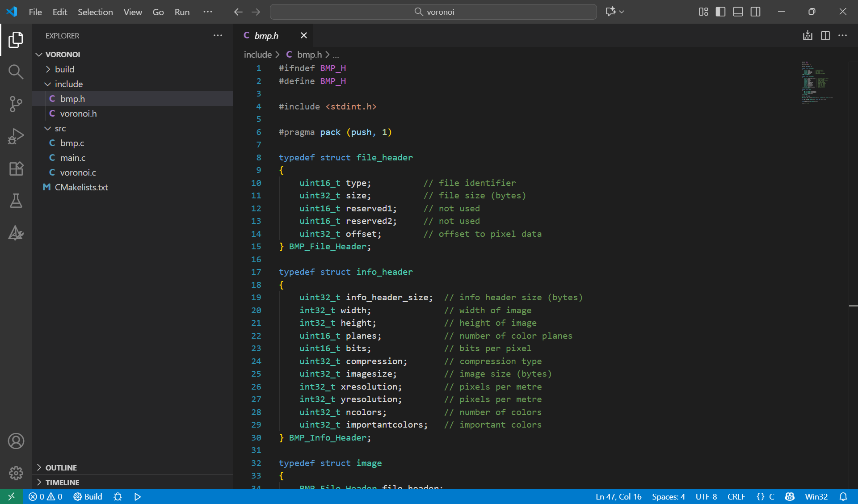Open the Testing flask view

(x=16, y=201)
